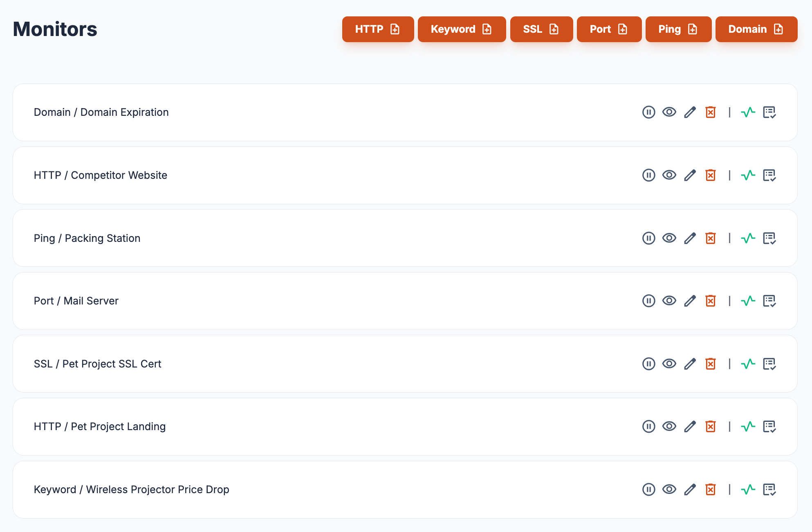812x532 pixels.
Task: Edit the Competitor Website monitor
Action: point(690,175)
